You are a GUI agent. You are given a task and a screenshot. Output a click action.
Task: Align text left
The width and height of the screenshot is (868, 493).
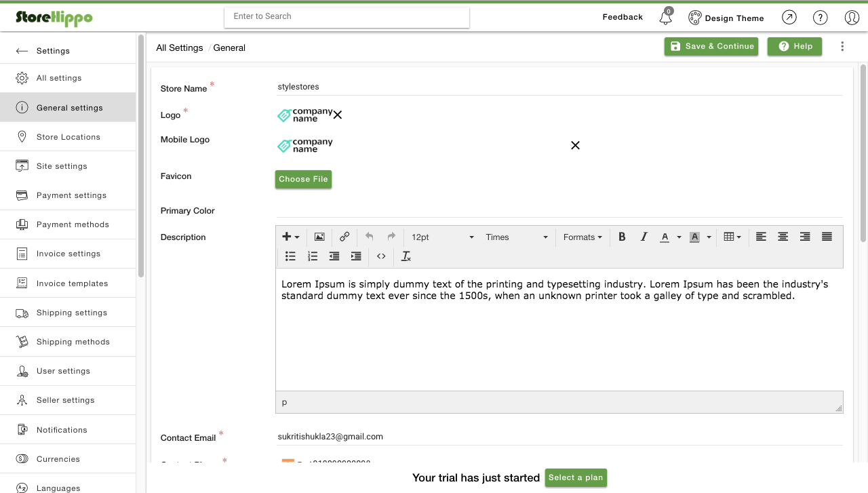pyautogui.click(x=761, y=237)
